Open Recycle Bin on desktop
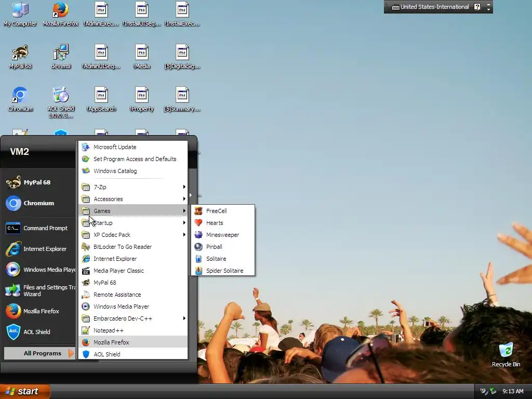This screenshot has width=532, height=399. [x=506, y=355]
